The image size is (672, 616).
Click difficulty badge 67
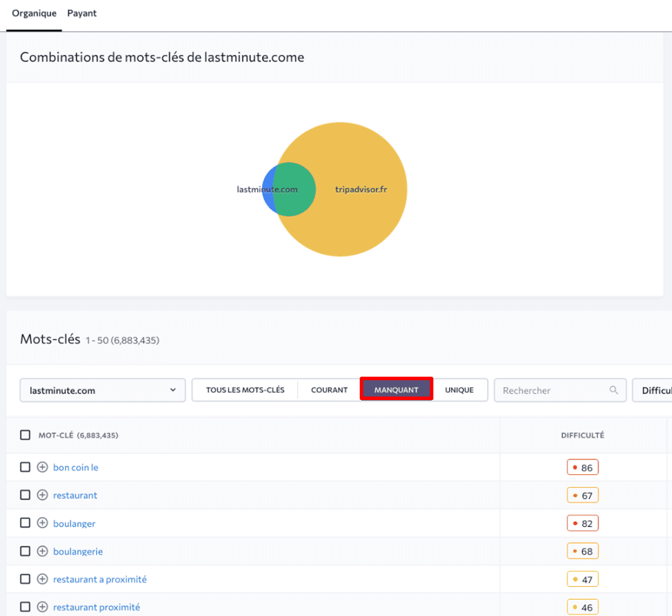click(x=583, y=495)
